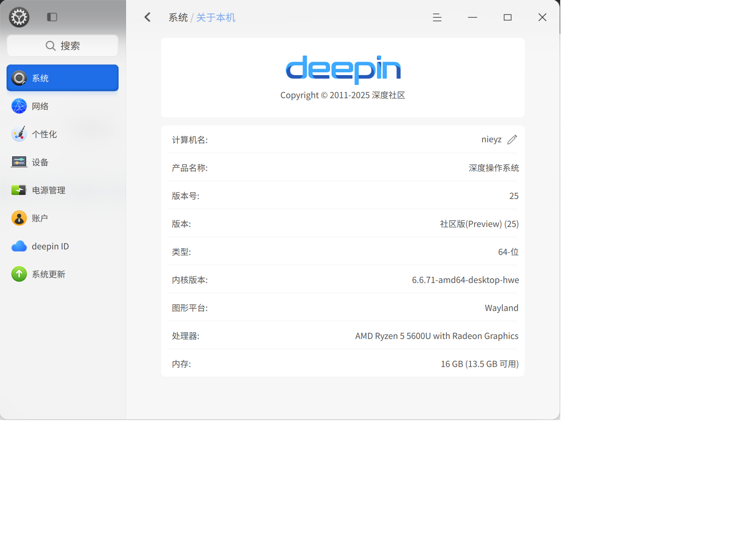Click the search field in the sidebar
The height and width of the screenshot is (560, 747).
(x=63, y=46)
